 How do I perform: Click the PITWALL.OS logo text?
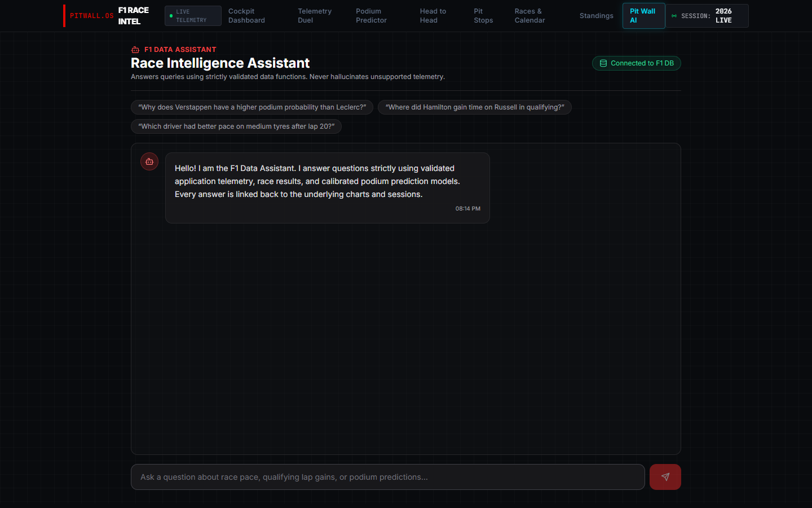tap(92, 16)
